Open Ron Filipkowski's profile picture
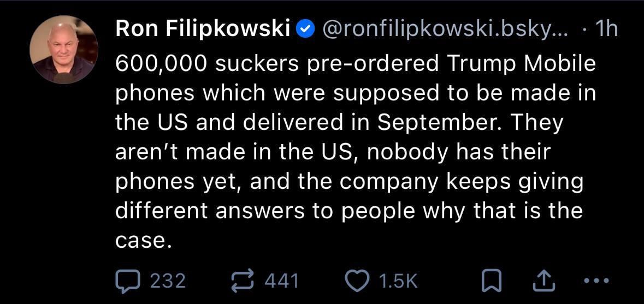Image resolution: width=644 pixels, height=304 pixels. pos(64,50)
